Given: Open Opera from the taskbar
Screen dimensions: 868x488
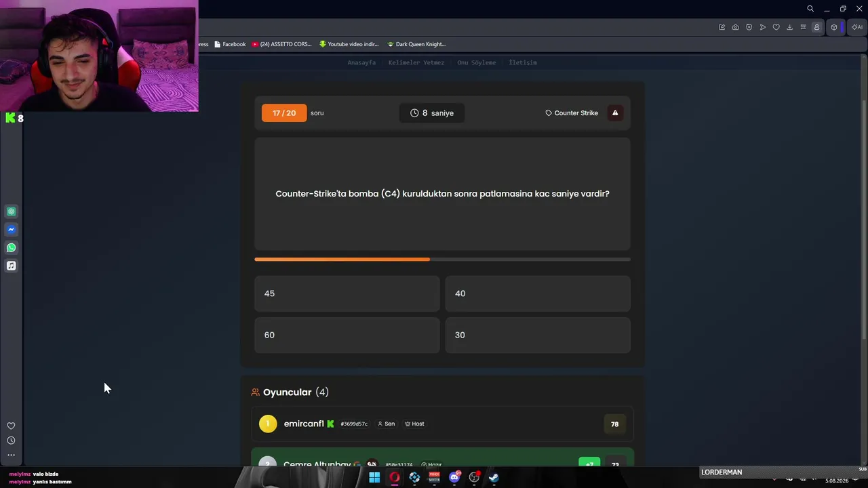Looking at the screenshot, I should click(x=394, y=477).
